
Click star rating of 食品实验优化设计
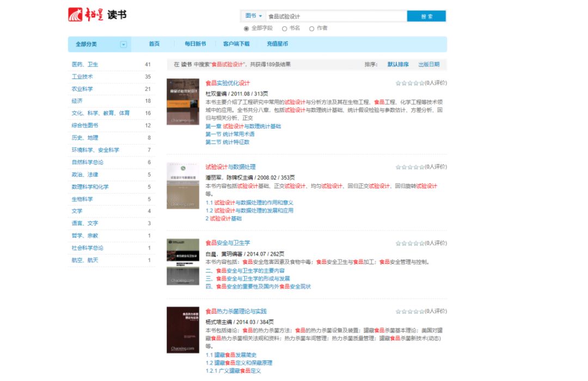(409, 83)
